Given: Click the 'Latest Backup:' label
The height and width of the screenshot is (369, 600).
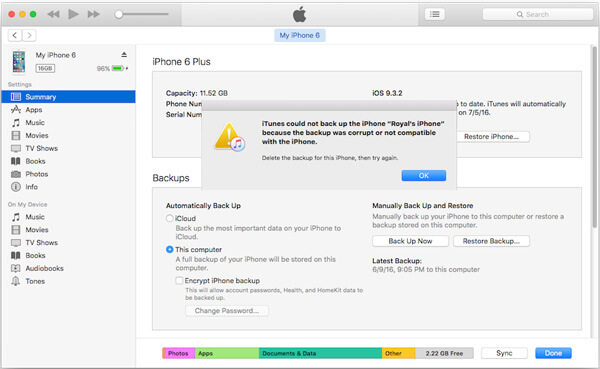Looking at the screenshot, I should [x=397, y=261].
